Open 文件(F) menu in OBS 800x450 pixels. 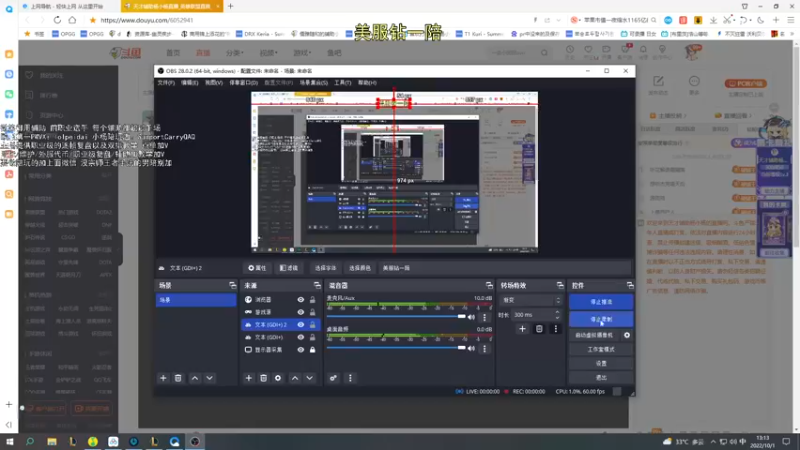pos(166,83)
